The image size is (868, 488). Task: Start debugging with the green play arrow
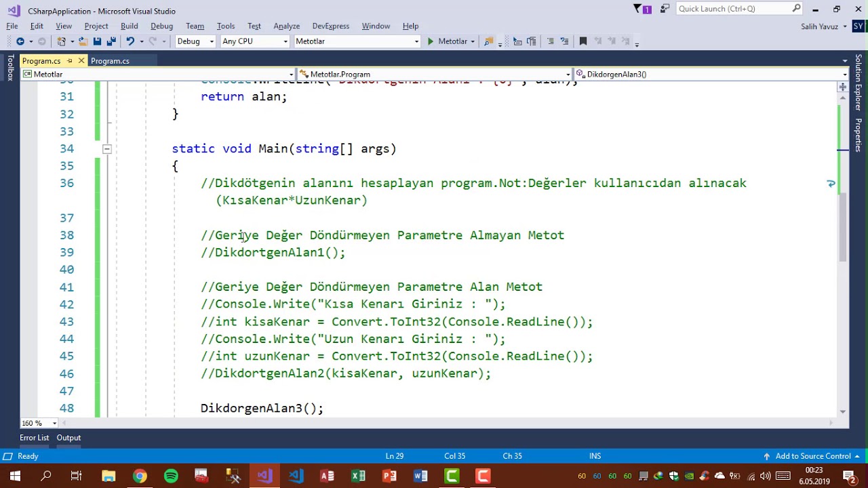point(430,41)
